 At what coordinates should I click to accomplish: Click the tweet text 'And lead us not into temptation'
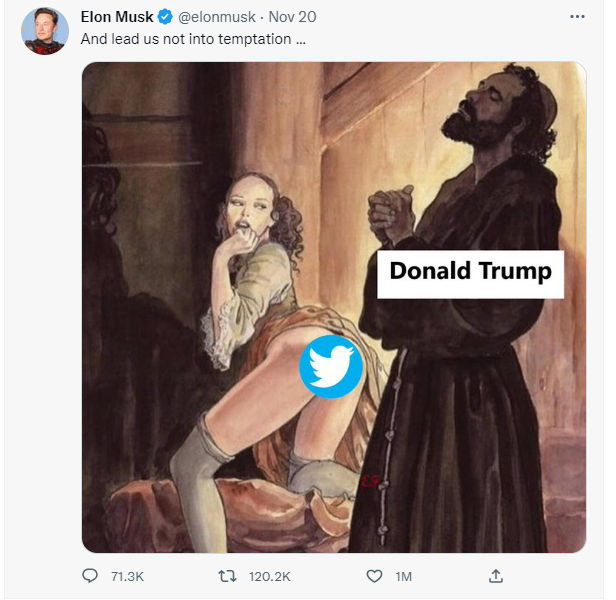(x=186, y=39)
